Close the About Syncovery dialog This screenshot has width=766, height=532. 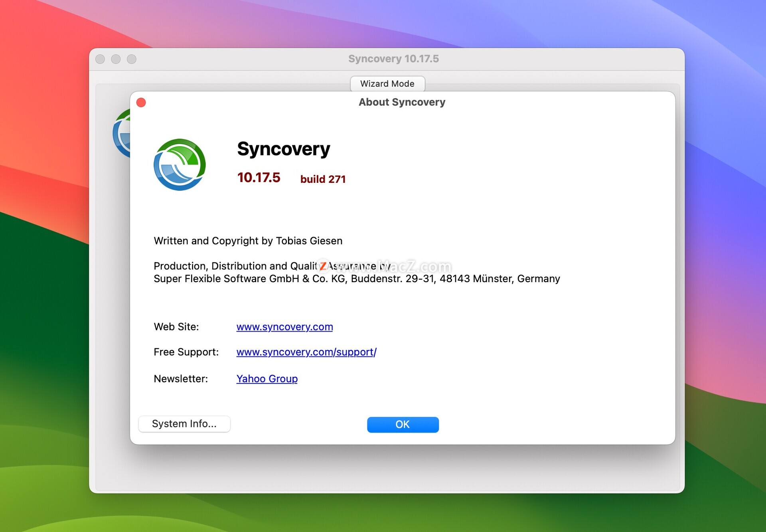click(x=141, y=103)
